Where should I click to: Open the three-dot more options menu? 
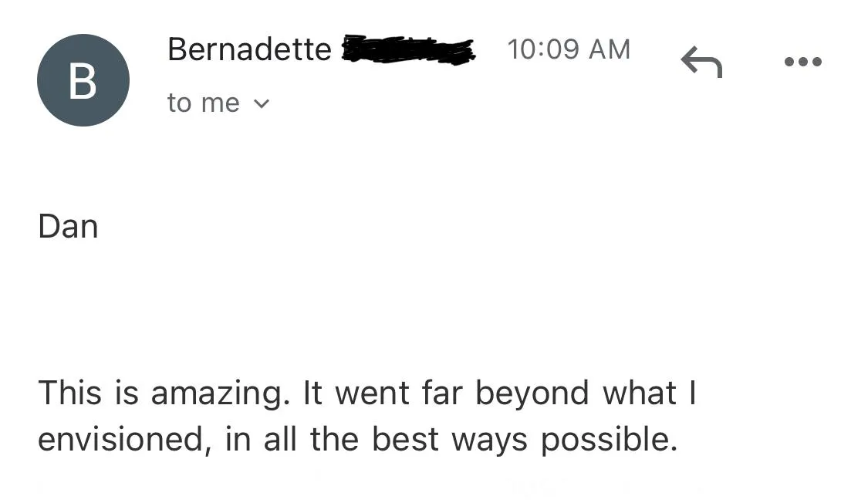802,62
